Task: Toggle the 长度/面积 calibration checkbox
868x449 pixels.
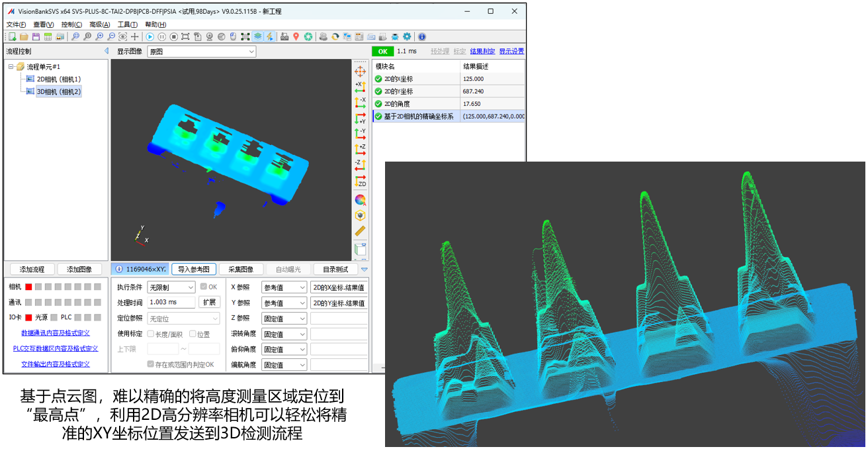Action: click(x=151, y=334)
